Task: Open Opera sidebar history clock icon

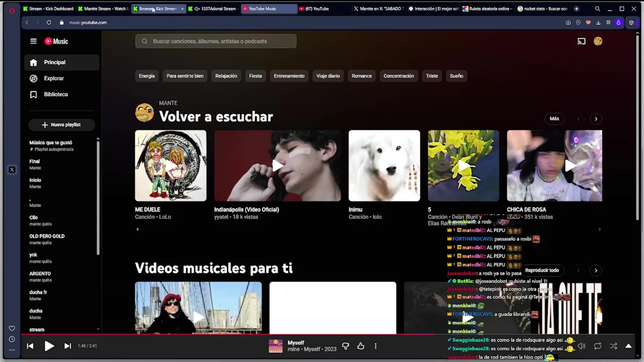Action: (12, 339)
